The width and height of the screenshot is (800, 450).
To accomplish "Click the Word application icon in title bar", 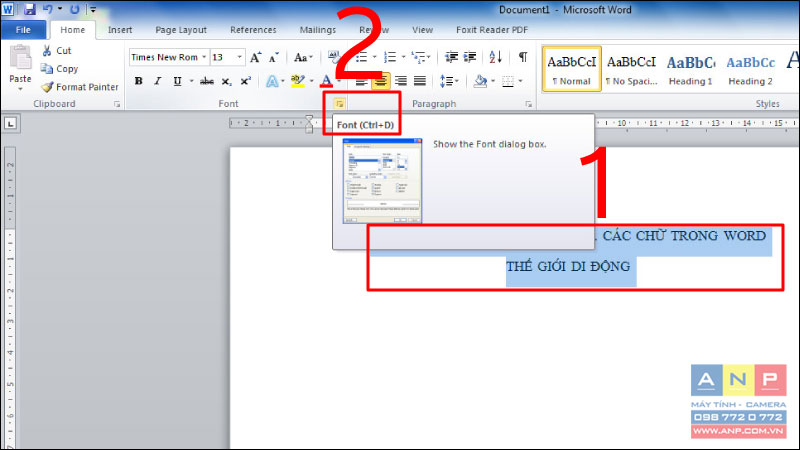I will pyautogui.click(x=8, y=9).
